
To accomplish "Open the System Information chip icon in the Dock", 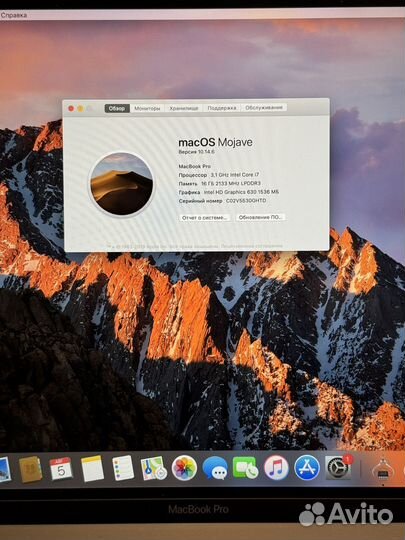I will point(383,468).
